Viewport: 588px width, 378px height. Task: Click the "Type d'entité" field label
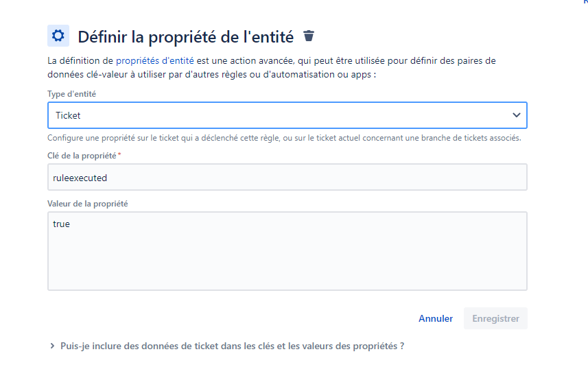(x=71, y=94)
